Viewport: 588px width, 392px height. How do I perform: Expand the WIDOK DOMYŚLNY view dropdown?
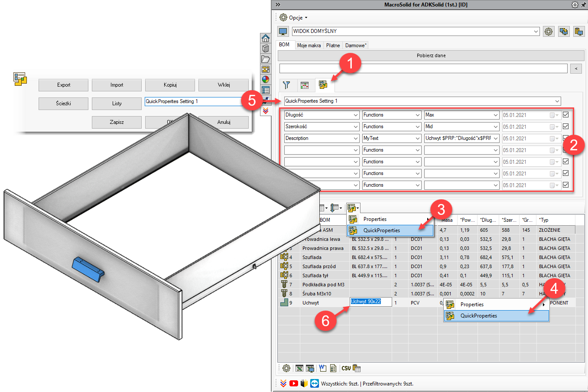click(536, 31)
